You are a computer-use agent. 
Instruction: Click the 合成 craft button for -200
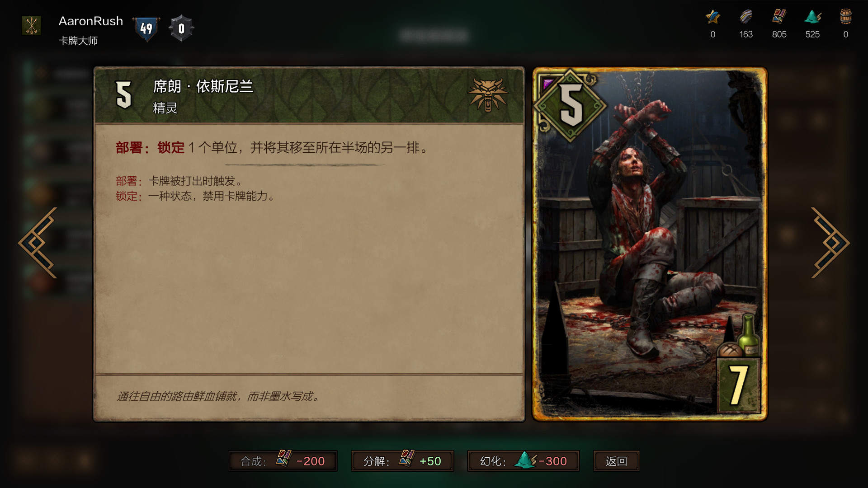[x=283, y=461]
